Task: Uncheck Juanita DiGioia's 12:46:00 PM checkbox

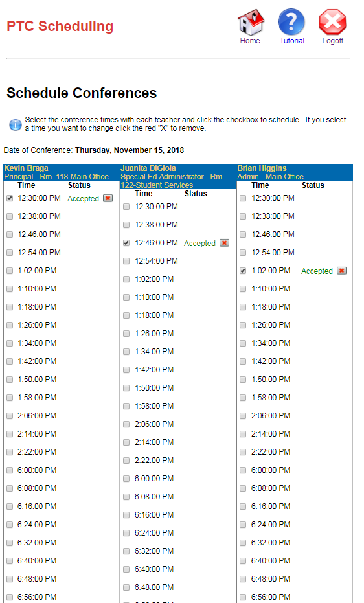Action: (126, 243)
